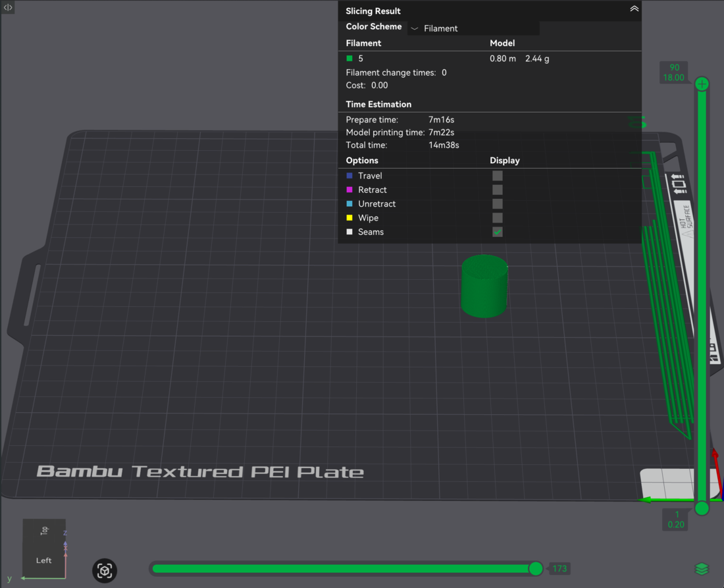Image resolution: width=724 pixels, height=588 pixels.
Task: Click the magenta Retract color swatch
Action: tap(349, 190)
